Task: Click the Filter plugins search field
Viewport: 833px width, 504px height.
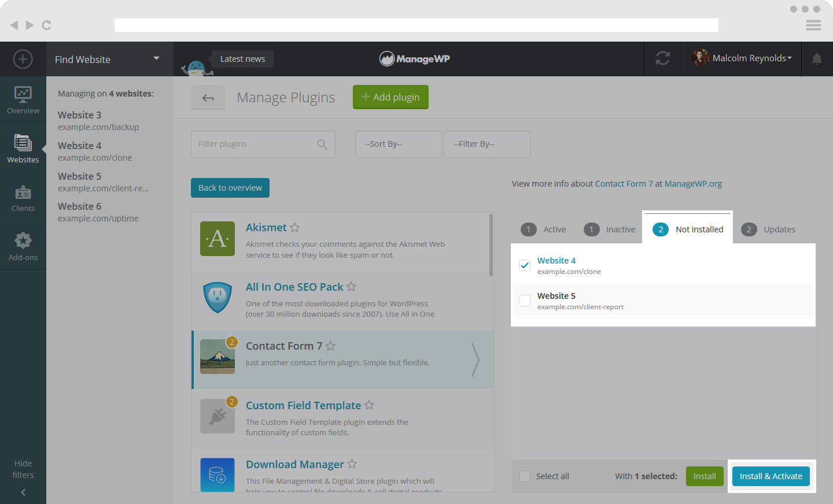Action: coord(263,144)
